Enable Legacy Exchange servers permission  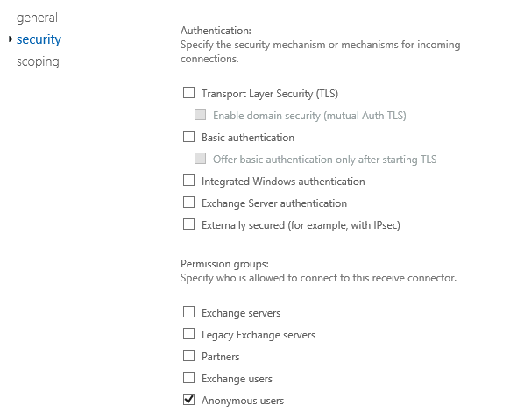(188, 334)
